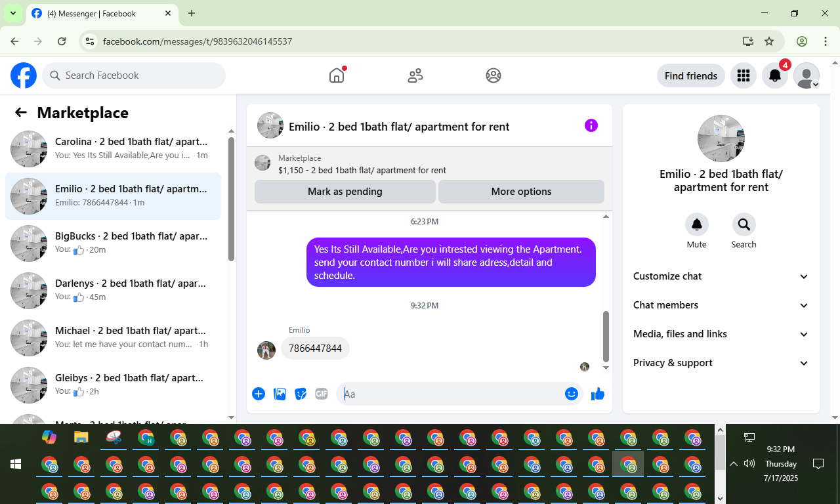Reload the page in Chrome
This screenshot has height=504, width=840.
tap(62, 41)
